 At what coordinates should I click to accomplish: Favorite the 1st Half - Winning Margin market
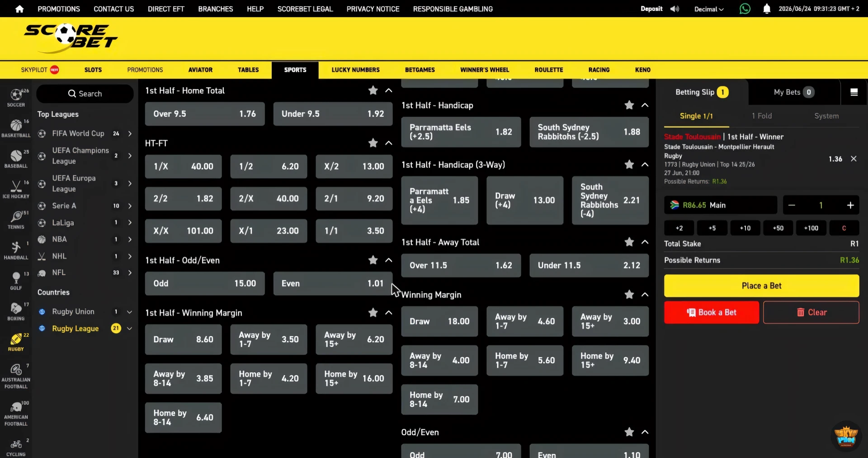coord(373,313)
